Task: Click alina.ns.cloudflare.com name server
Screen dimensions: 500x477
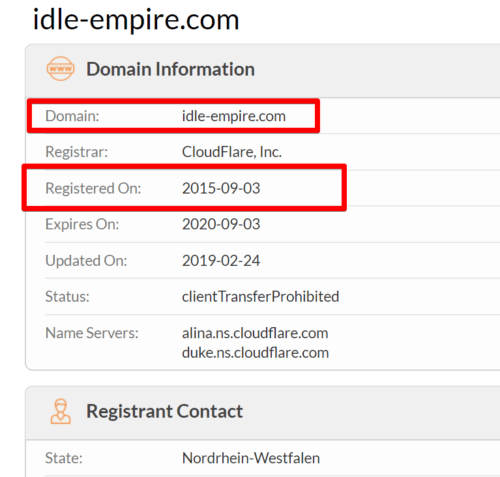Action: coord(255,333)
